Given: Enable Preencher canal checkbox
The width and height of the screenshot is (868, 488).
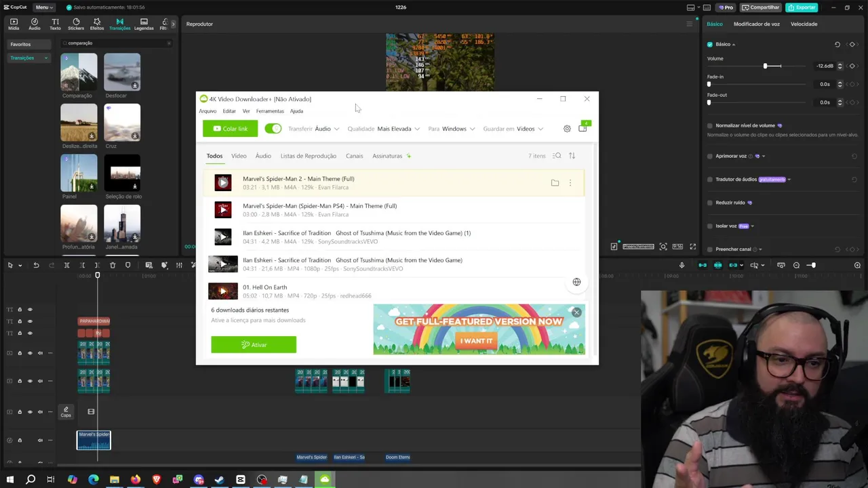Looking at the screenshot, I should (x=710, y=249).
